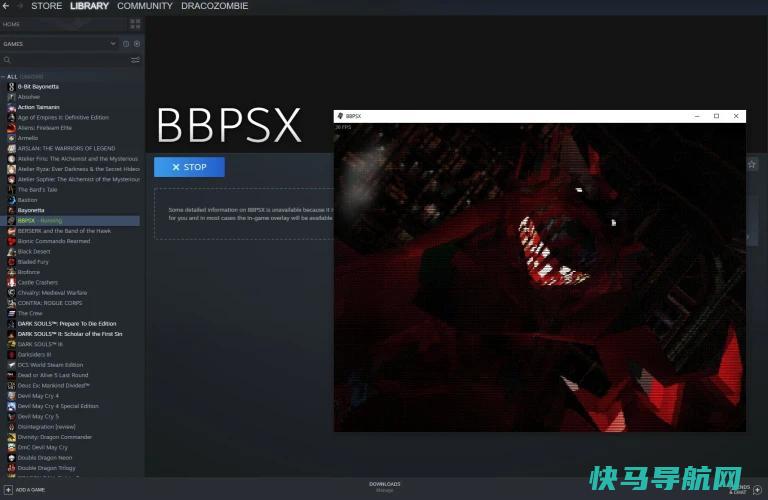Viewport: 768px width, 500px height.
Task: Open the LIBRARY tab
Action: (x=89, y=6)
